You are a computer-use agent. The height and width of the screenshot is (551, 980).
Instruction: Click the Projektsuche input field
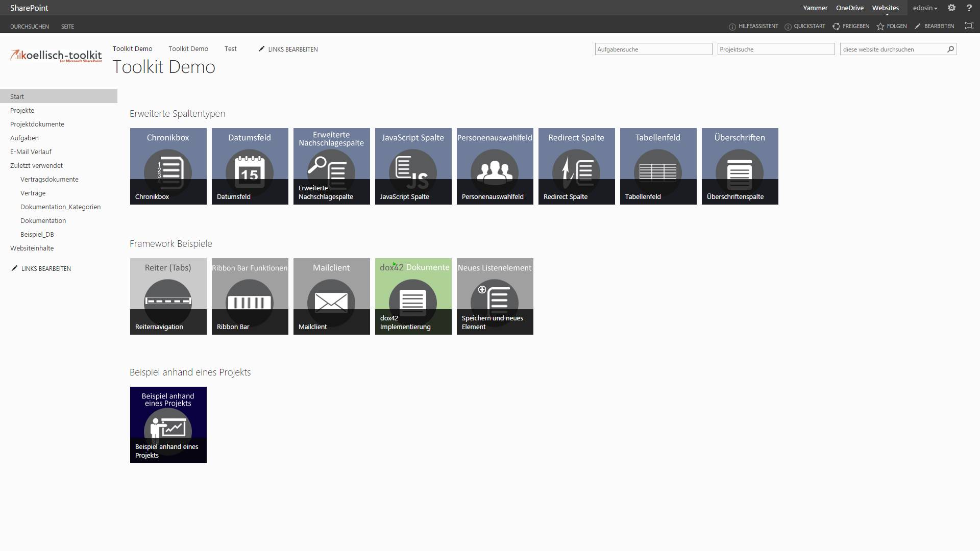(x=776, y=49)
